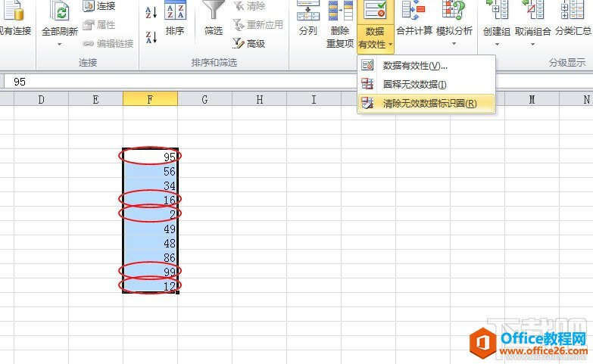Select column I header

[x=314, y=99]
